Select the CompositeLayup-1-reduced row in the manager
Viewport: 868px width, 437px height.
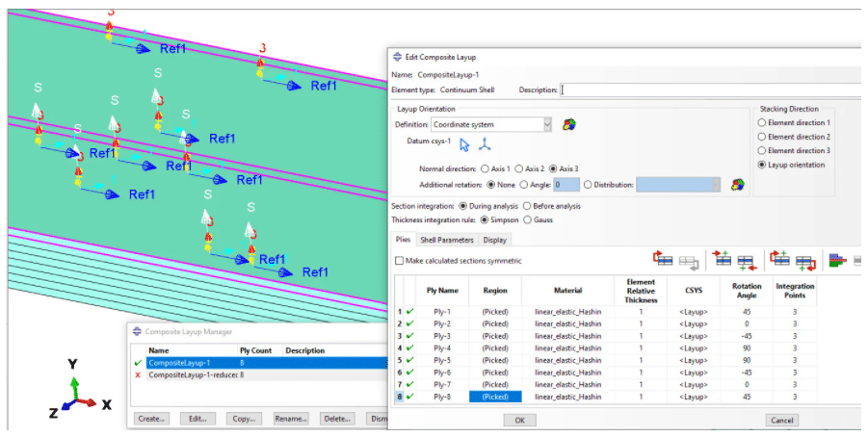click(193, 374)
